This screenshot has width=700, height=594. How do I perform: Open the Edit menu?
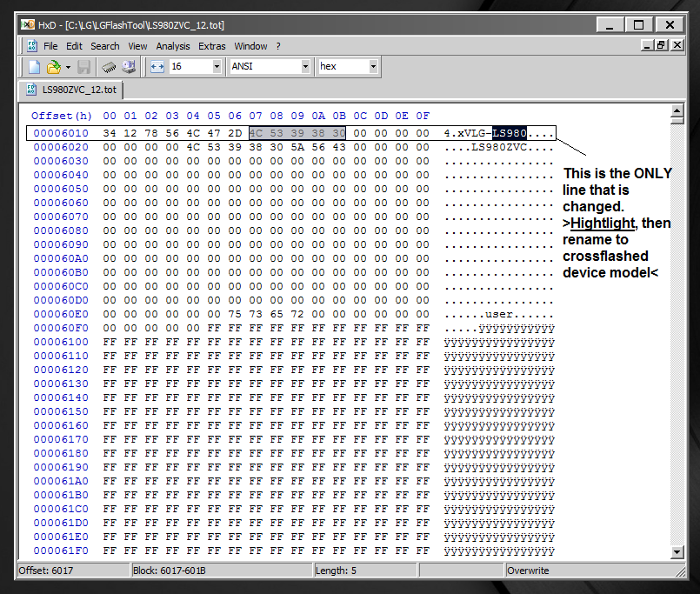point(74,46)
